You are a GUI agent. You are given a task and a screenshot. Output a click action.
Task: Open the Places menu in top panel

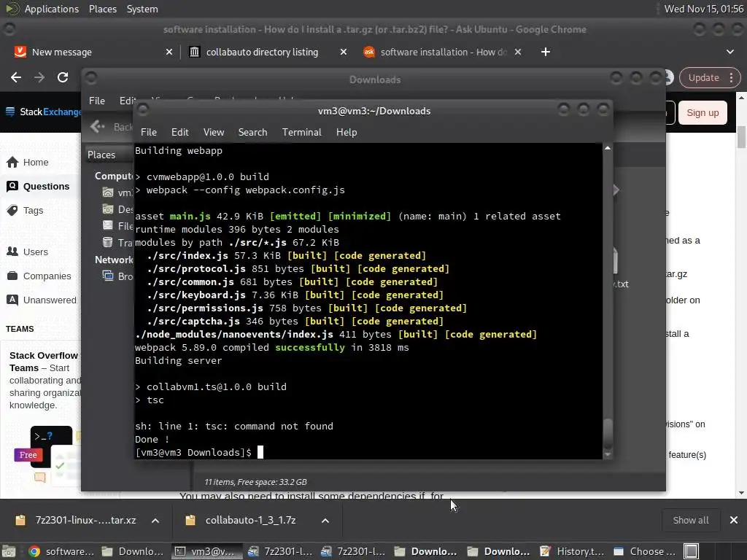click(102, 9)
